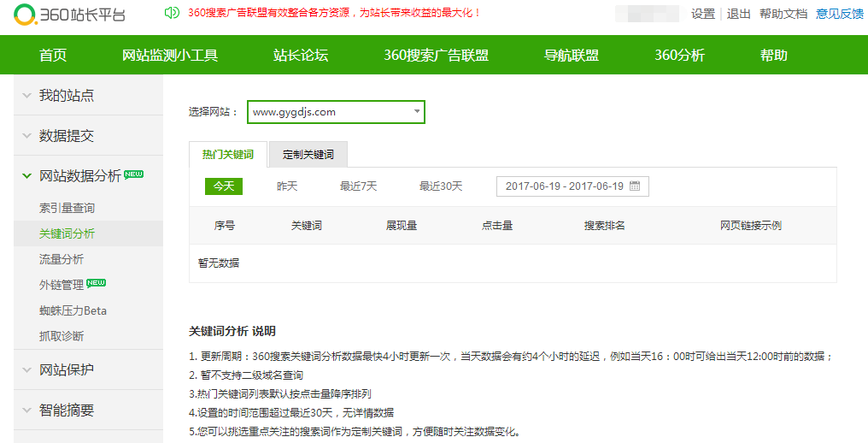Go to 站长论坛 in navigation bar
This screenshot has width=868, height=443.
pyautogui.click(x=301, y=56)
